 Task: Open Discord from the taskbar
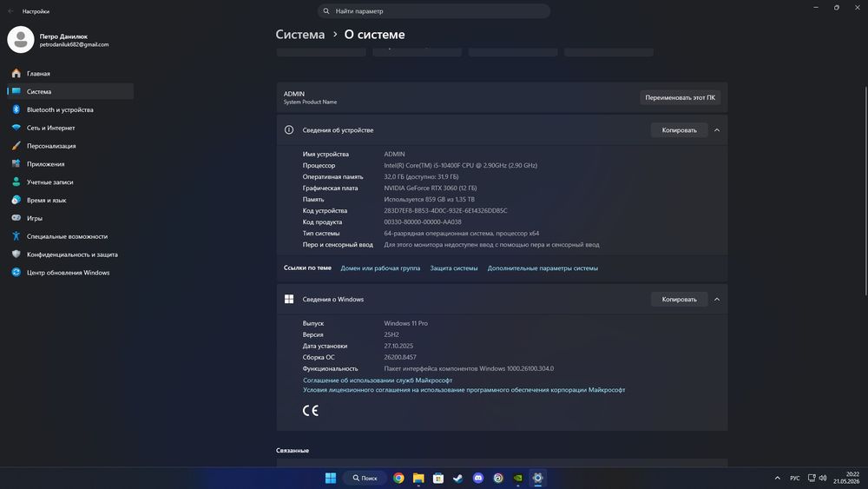point(478,478)
